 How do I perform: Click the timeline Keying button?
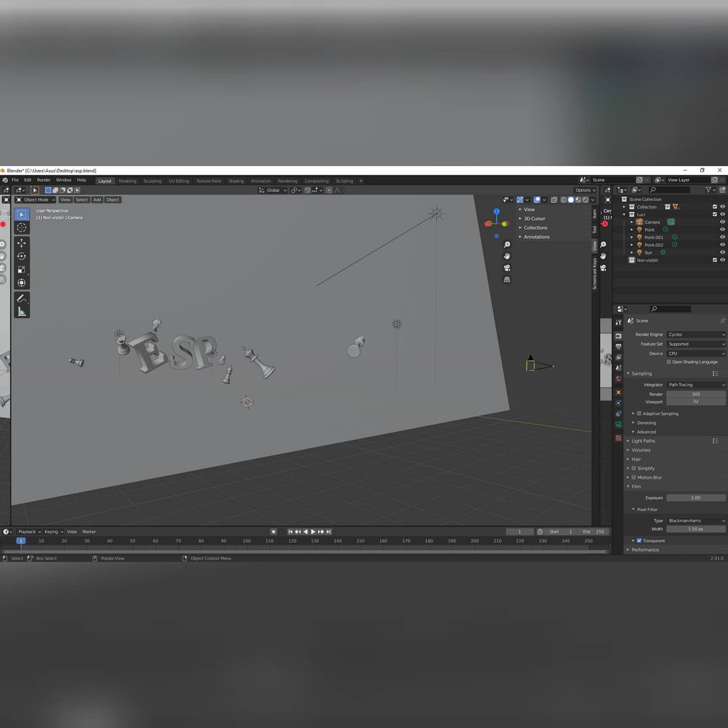53,531
